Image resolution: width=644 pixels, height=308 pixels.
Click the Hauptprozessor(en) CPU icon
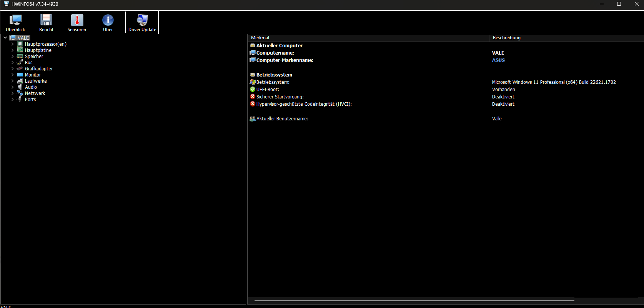[20, 44]
